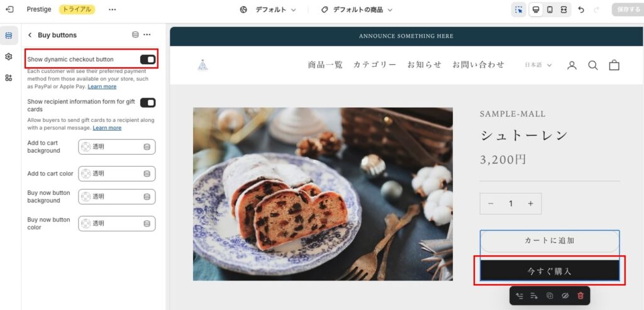Open the Sections panel icon in sidebar
Image resolution: width=644 pixels, height=310 pixels.
pyautogui.click(x=9, y=36)
